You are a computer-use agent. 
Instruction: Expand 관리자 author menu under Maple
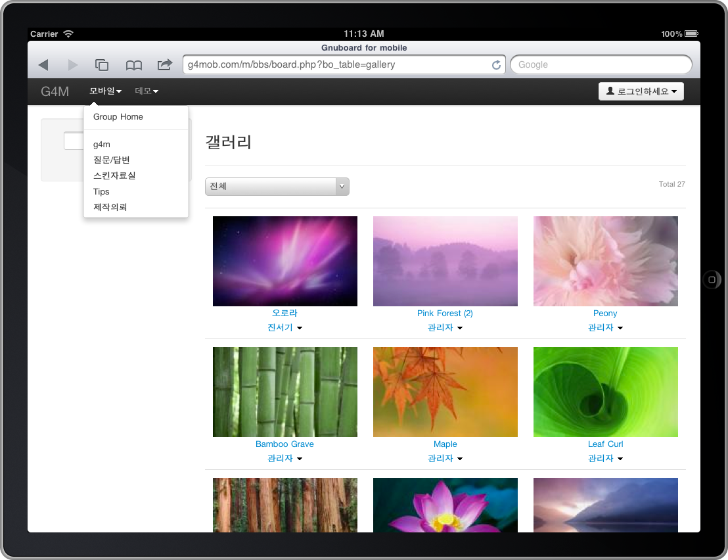click(445, 458)
